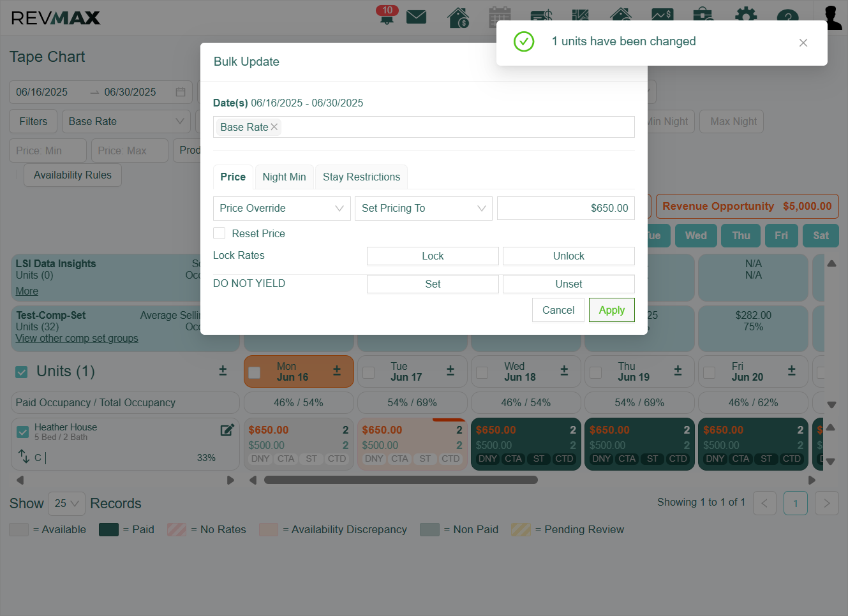Click plus-minus icon on Mon Jun 16
This screenshot has height=616, width=848.
(x=337, y=370)
